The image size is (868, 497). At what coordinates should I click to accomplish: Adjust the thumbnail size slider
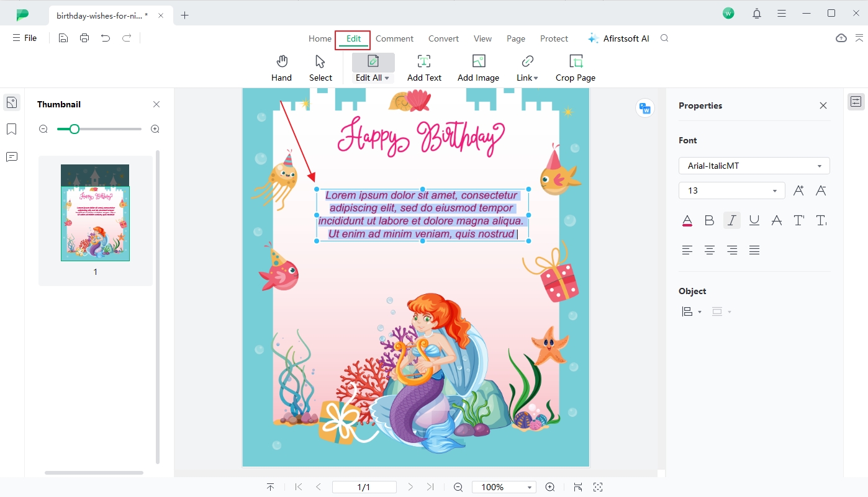click(74, 129)
